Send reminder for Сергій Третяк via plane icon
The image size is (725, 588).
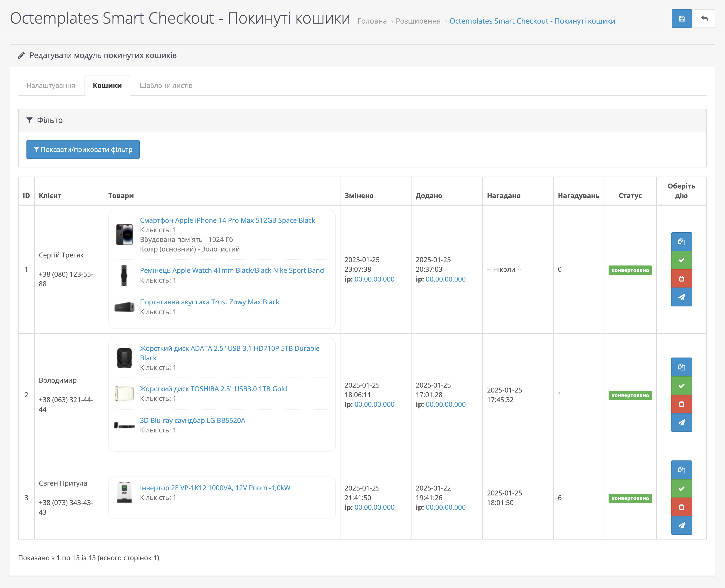coord(681,297)
